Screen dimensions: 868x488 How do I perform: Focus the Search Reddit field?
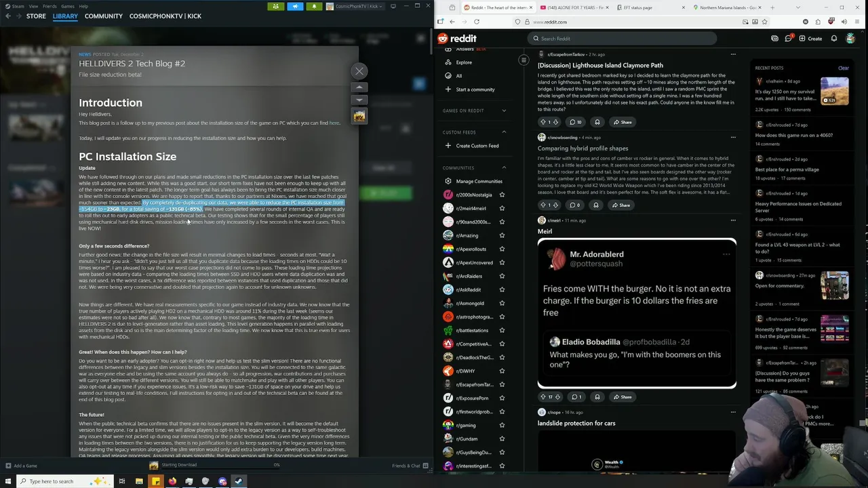(623, 39)
